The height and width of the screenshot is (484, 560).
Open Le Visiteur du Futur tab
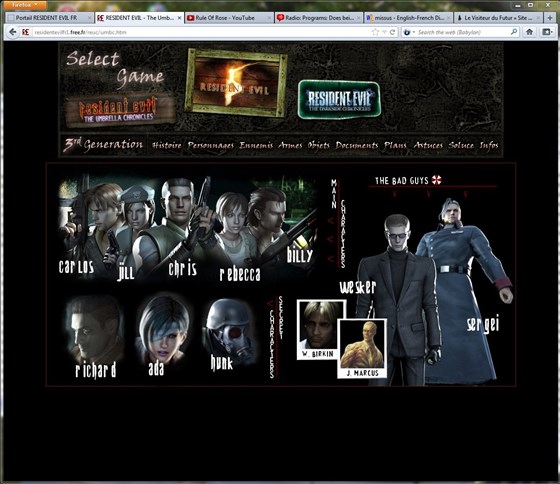tap(498, 18)
